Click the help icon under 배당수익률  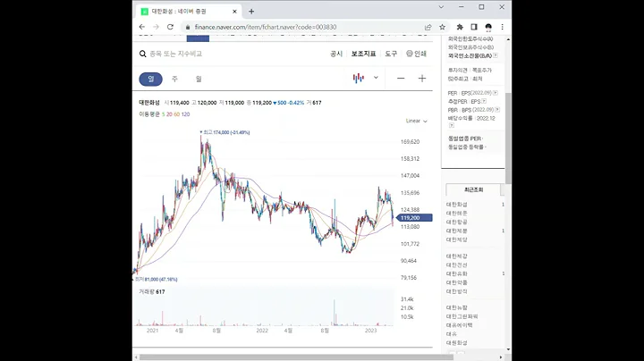(x=452, y=125)
